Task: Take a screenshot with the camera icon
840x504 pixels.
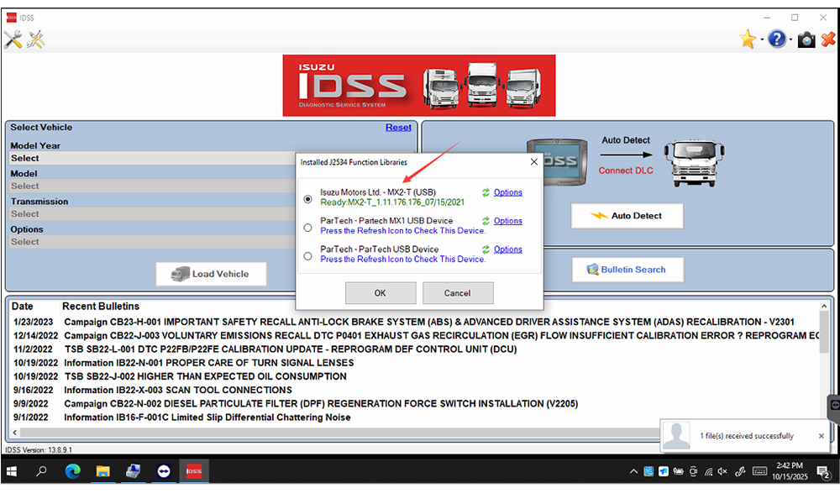Action: tap(806, 39)
